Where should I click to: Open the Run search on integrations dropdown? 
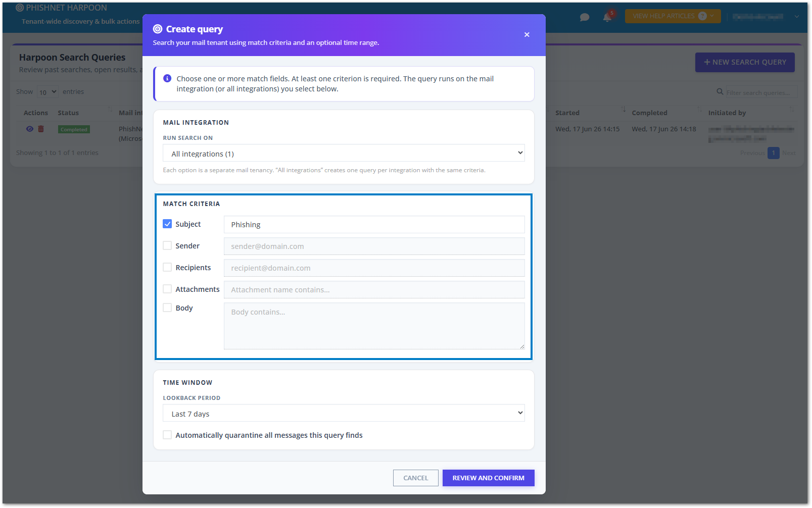click(344, 153)
